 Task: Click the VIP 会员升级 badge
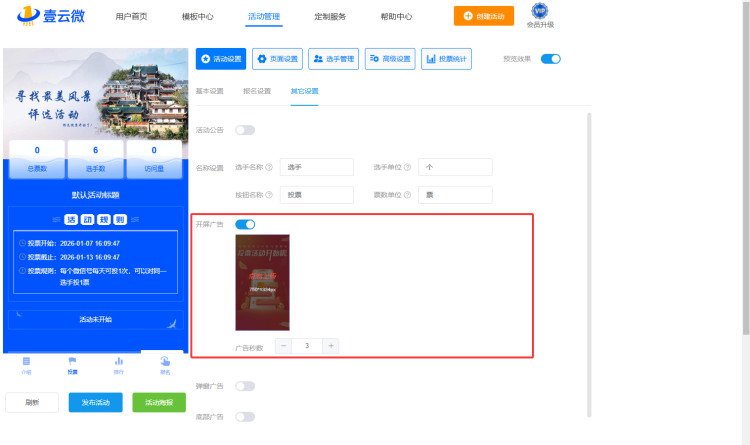[x=540, y=15]
